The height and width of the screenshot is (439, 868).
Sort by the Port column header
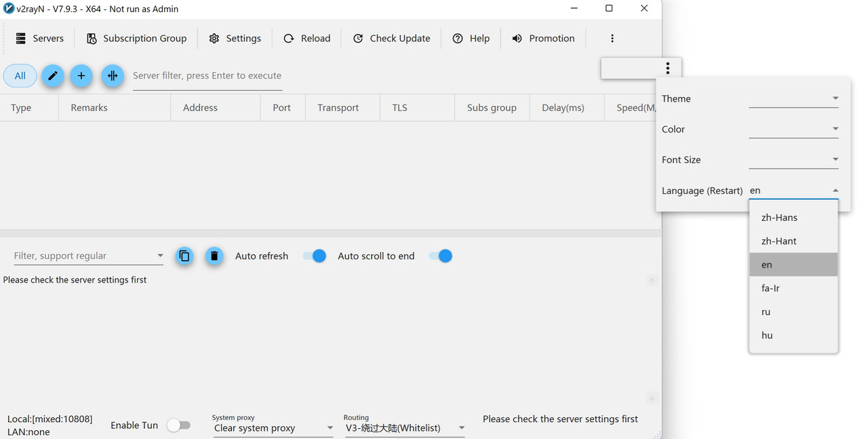point(283,108)
